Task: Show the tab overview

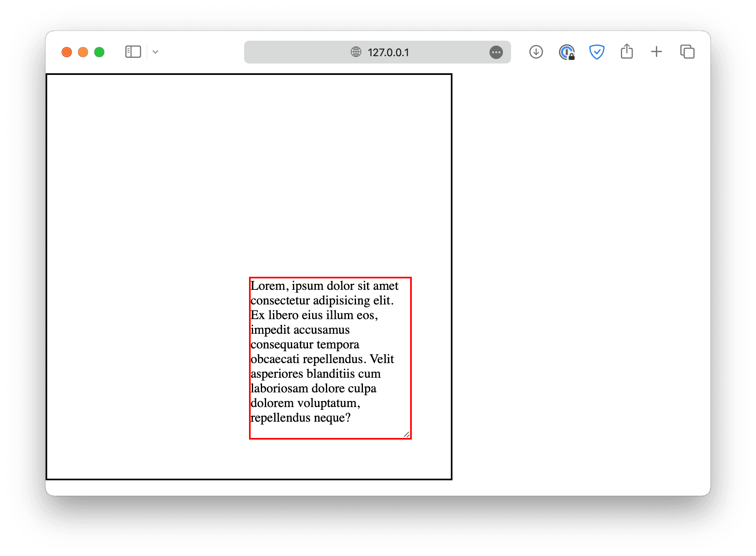Action: [687, 52]
